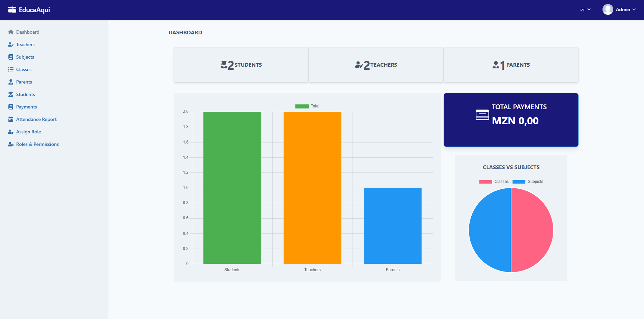The image size is (644, 319).
Task: Open the Students sidebar link
Action: [25, 94]
